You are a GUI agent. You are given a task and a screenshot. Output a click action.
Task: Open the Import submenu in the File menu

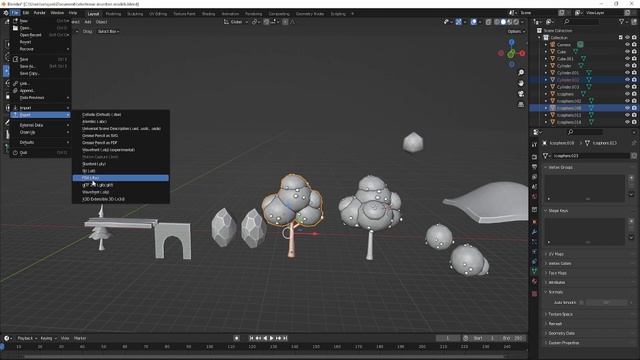[40, 108]
